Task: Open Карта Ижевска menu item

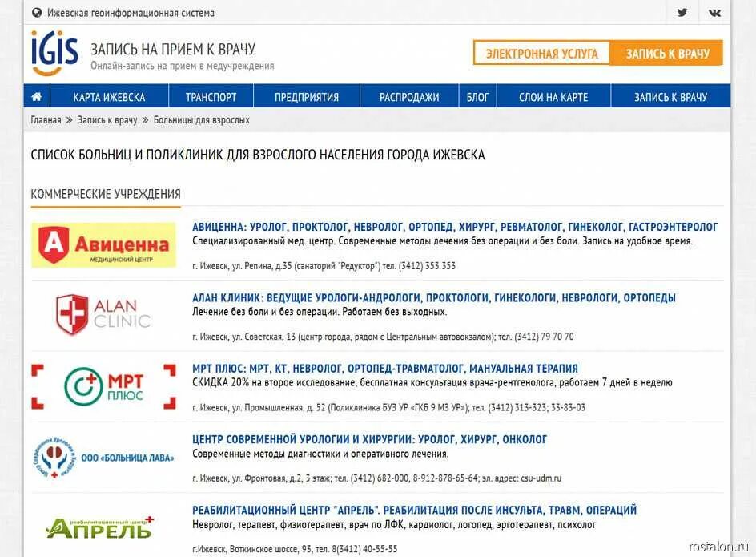Action: tap(109, 96)
